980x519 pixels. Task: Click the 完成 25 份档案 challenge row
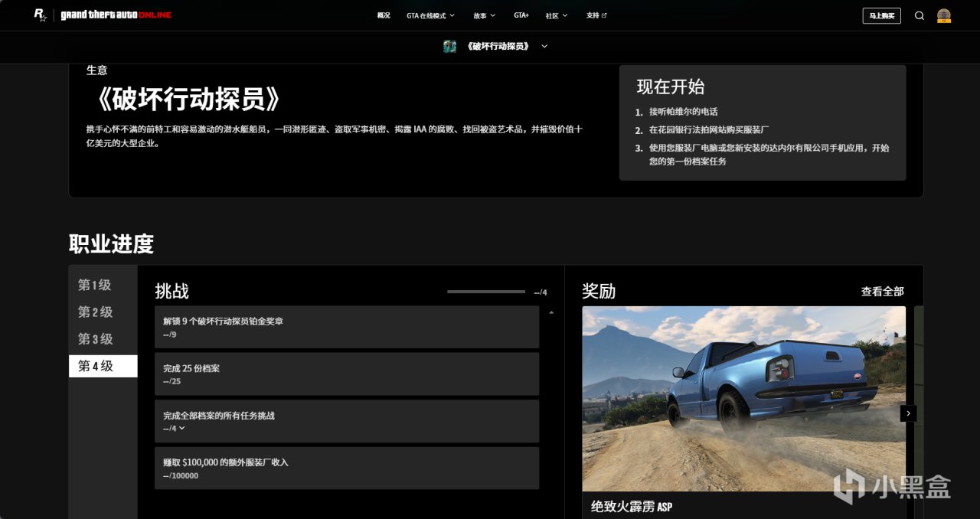coord(347,374)
